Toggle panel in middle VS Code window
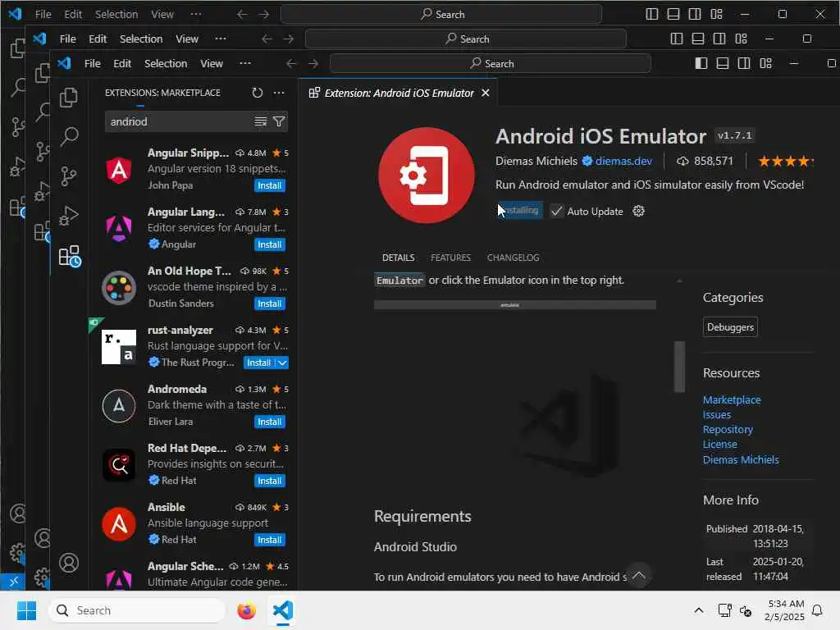The width and height of the screenshot is (840, 630). (x=698, y=39)
